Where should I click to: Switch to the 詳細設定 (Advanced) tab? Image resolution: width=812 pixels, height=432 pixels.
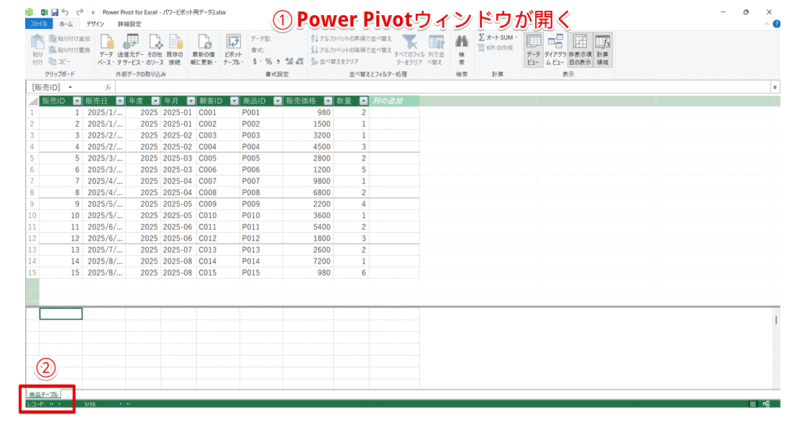click(x=129, y=24)
